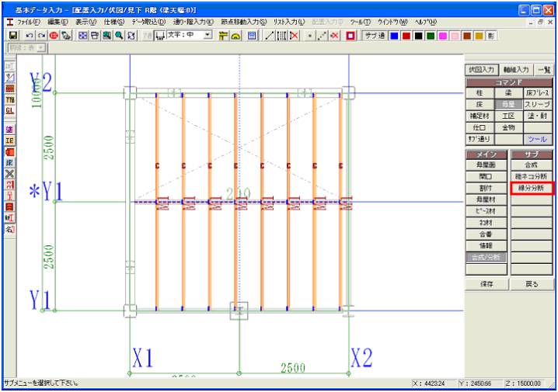Click the Z coordinate status field

click(x=526, y=383)
